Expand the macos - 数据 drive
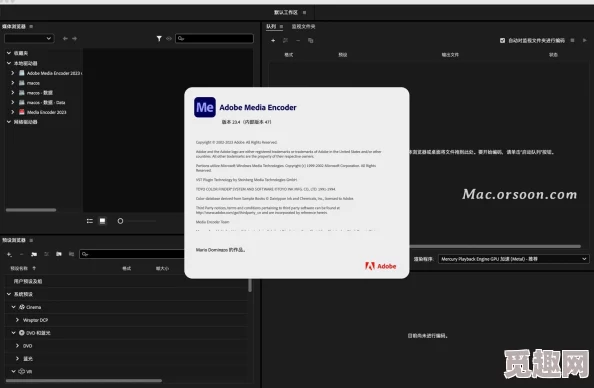Image resolution: width=594 pixels, height=388 pixels. pos(13,92)
